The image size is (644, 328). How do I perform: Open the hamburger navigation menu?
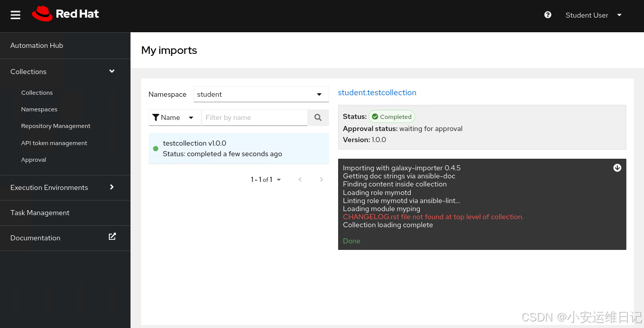point(16,15)
